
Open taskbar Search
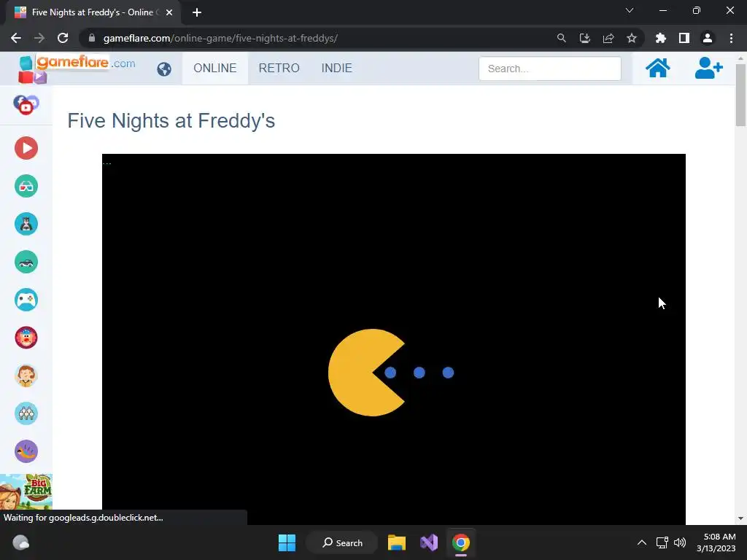click(341, 542)
